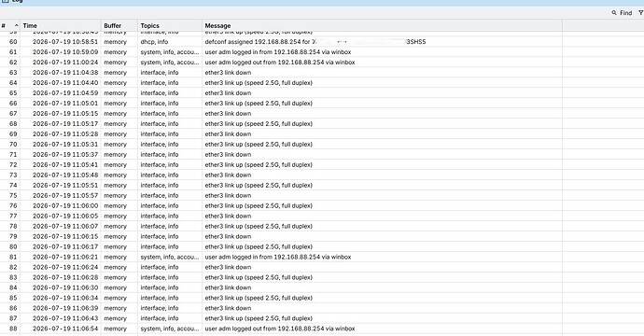
Task: Open the log filter funnel icon
Action: coord(640,13)
